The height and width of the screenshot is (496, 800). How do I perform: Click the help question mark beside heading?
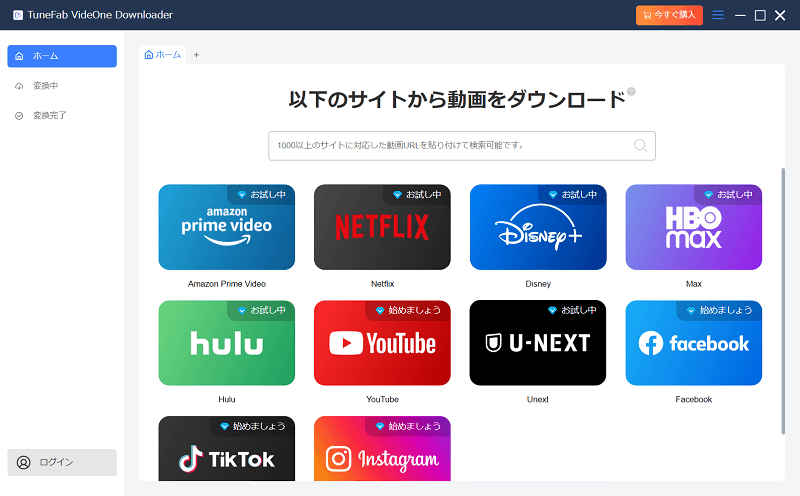click(x=631, y=91)
